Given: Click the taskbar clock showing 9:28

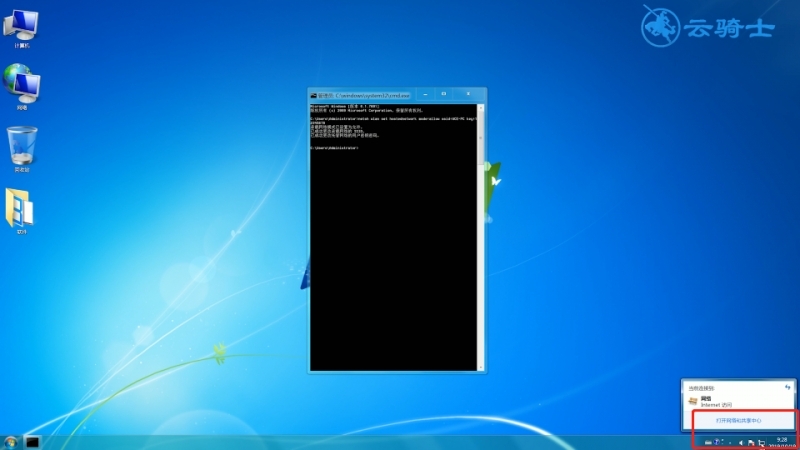Looking at the screenshot, I should (x=782, y=442).
